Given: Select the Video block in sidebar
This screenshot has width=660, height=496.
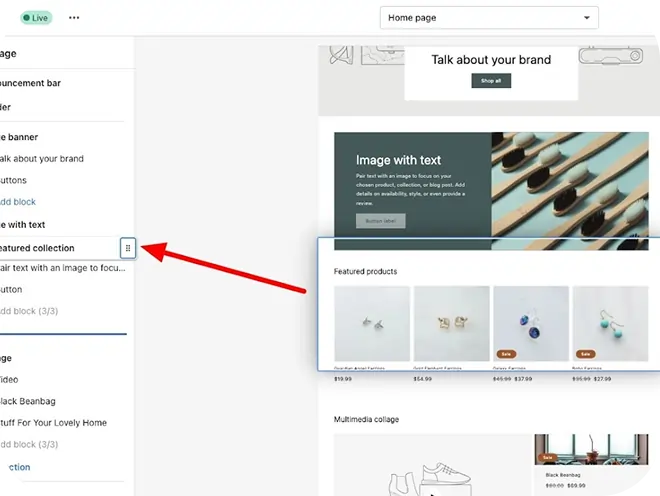Looking at the screenshot, I should [x=10, y=380].
